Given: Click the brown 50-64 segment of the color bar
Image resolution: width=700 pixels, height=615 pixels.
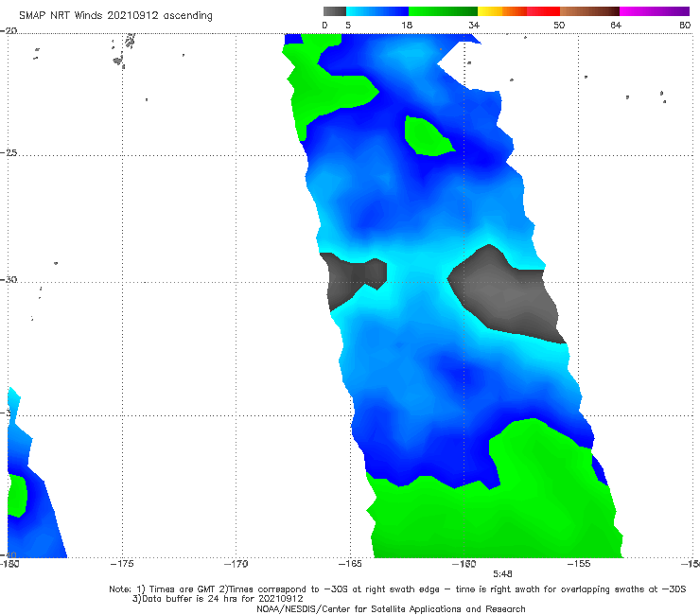Looking at the screenshot, I should [589, 11].
